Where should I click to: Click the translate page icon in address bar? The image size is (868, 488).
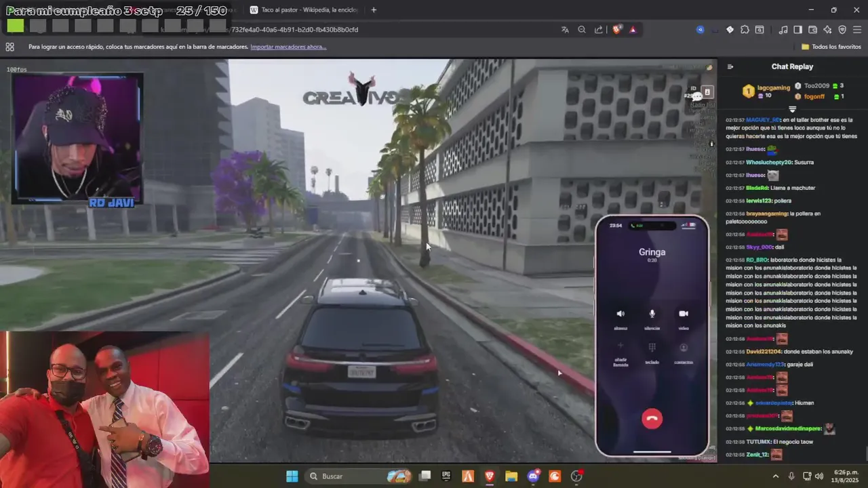click(565, 30)
